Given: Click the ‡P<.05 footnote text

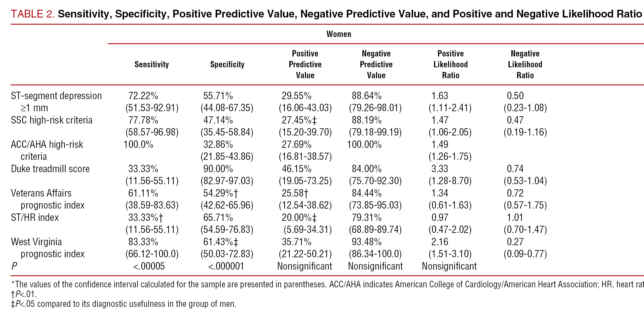Looking at the screenshot, I should tap(123, 304).
